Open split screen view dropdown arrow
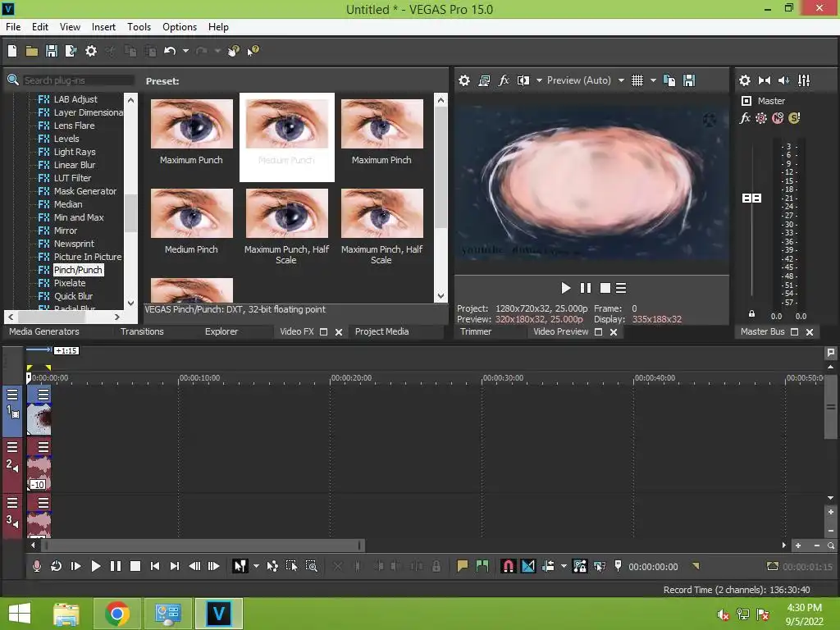Screen dimensions: 840x630 (539, 80)
